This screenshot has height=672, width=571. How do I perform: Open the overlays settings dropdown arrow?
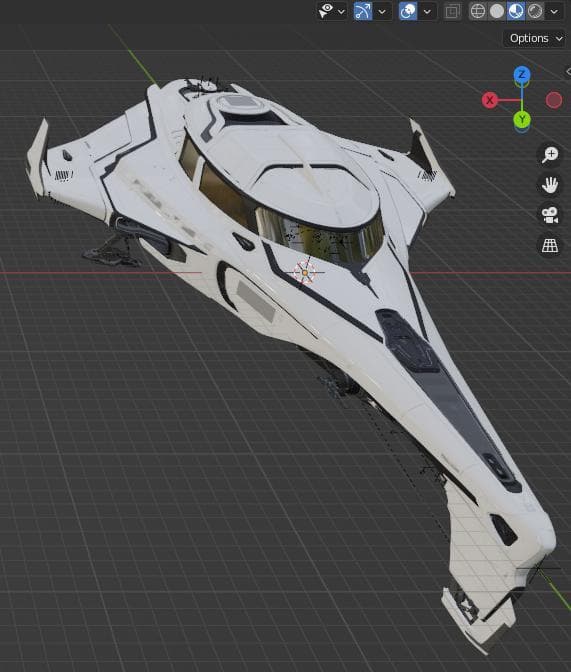pos(427,12)
